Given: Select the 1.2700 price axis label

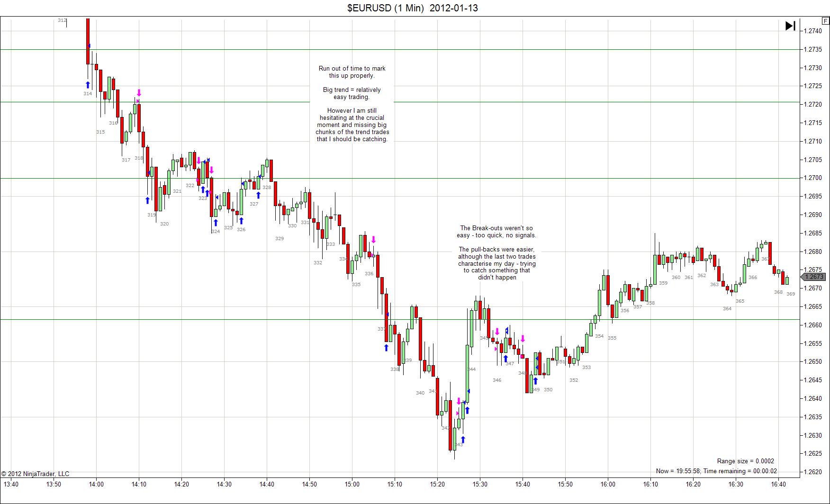Looking at the screenshot, I should (x=812, y=178).
